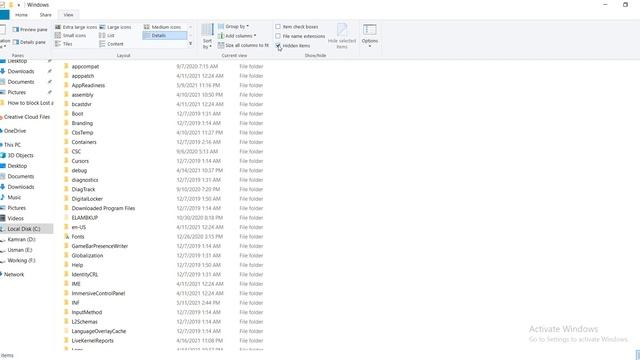Select the Fonts folder icon

pos(66,236)
